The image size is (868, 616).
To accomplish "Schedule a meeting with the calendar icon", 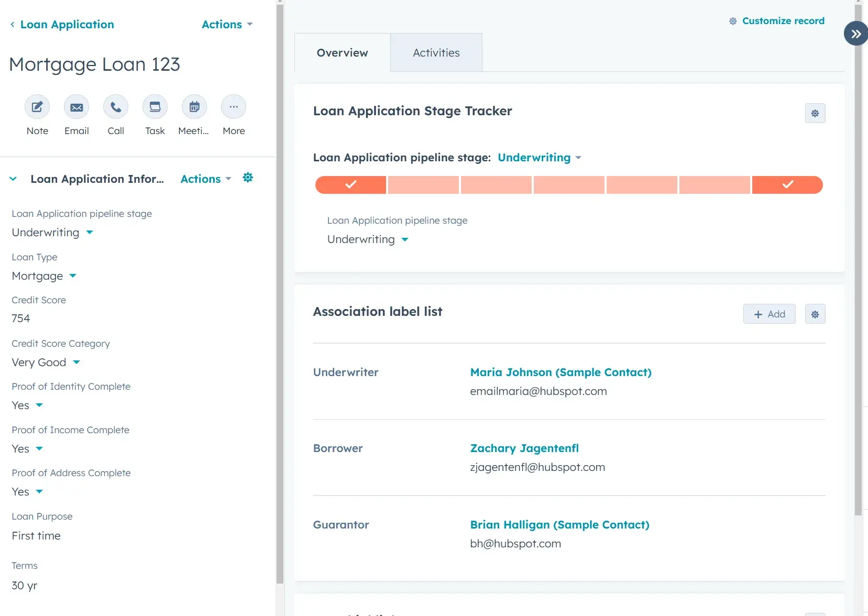I will click(194, 107).
